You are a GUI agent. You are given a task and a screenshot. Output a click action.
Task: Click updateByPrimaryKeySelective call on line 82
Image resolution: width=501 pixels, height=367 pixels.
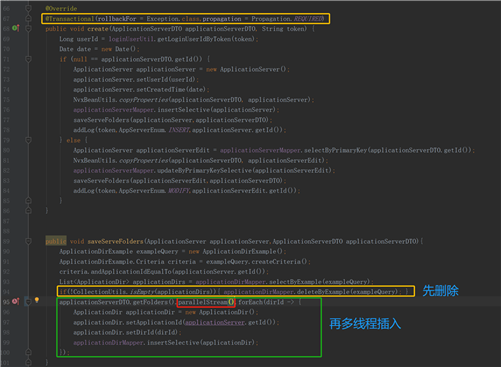tap(244, 171)
